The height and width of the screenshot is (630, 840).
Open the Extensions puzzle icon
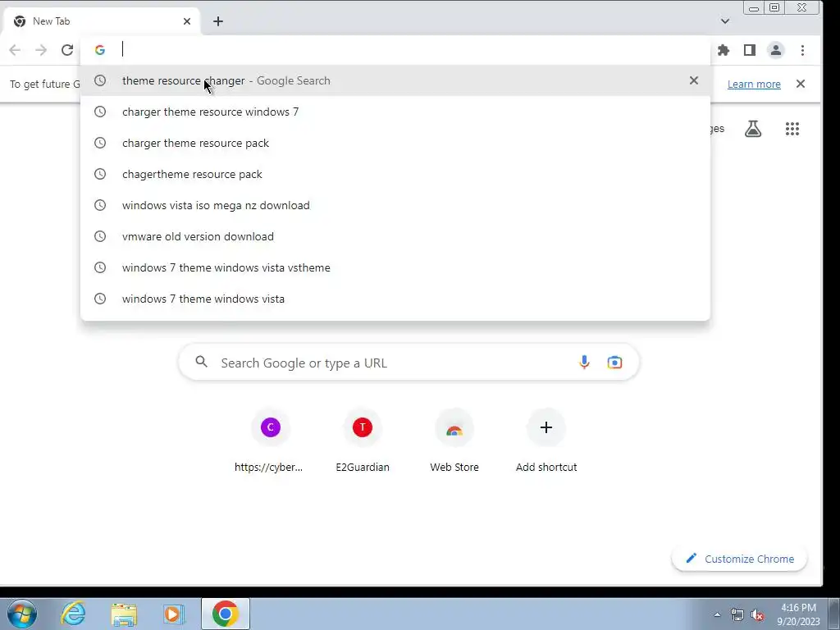(724, 50)
